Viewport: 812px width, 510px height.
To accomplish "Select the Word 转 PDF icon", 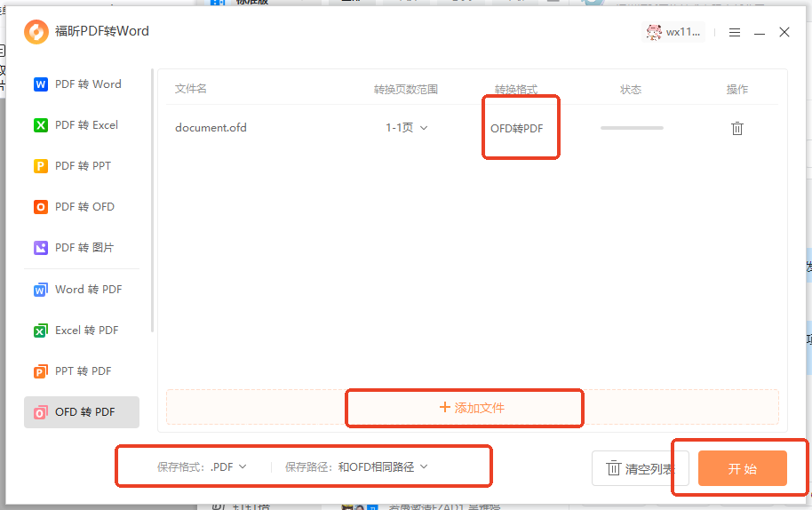I will 40,290.
